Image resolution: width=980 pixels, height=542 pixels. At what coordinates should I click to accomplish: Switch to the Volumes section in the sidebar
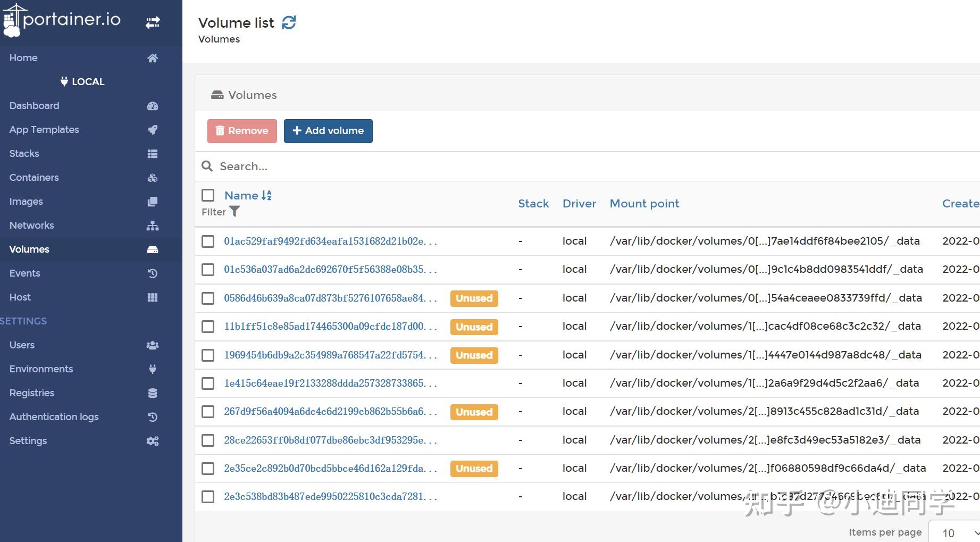tap(29, 249)
